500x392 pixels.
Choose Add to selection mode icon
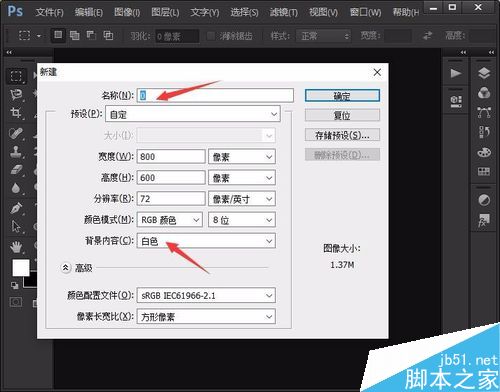tap(75, 35)
